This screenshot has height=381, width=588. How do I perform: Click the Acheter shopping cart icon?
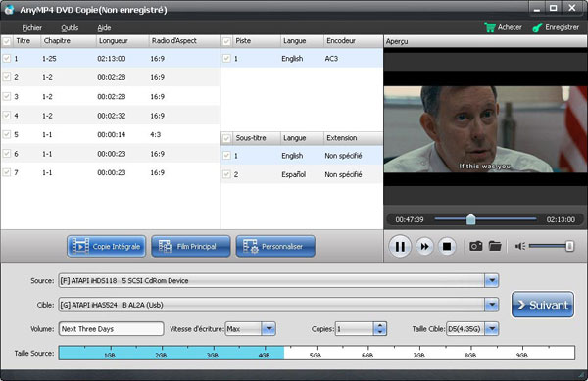click(x=490, y=27)
